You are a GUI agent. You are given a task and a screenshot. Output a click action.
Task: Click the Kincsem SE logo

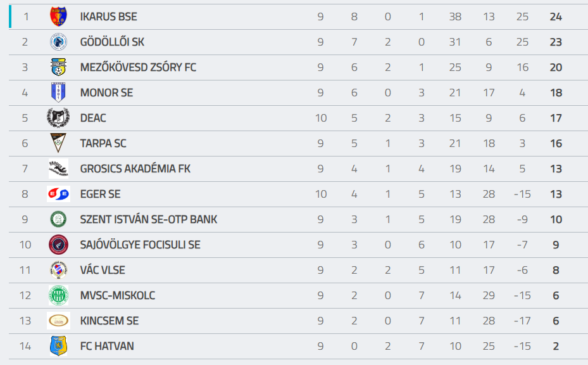pos(58,321)
